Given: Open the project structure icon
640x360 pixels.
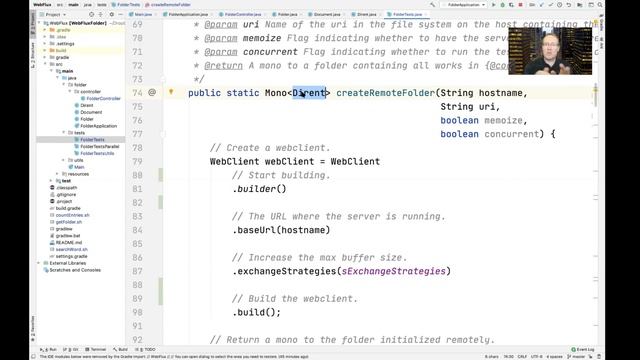Looking at the screenshot, I should point(580,5).
